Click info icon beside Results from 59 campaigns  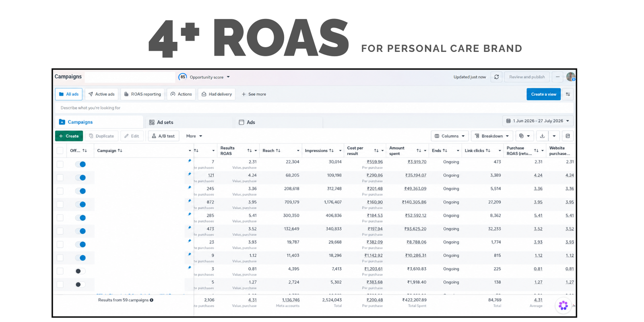point(152,300)
